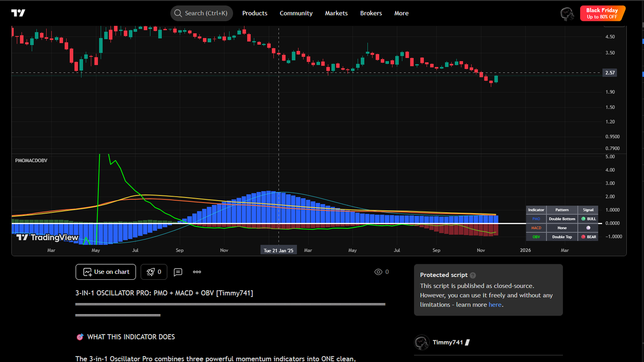The image size is (644, 362).
Task: Click the skull avatar icon in the top bar
Action: [567, 13]
